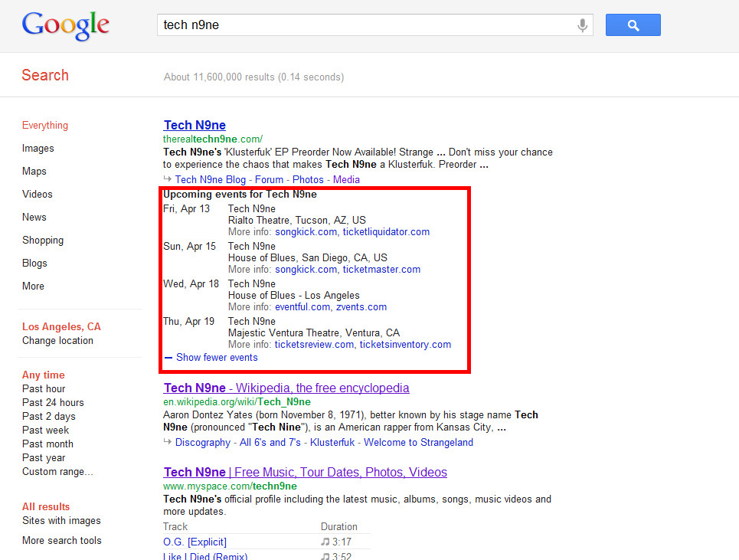Open the ticketmaster.com event link
This screenshot has height=560, width=739.
click(x=381, y=269)
